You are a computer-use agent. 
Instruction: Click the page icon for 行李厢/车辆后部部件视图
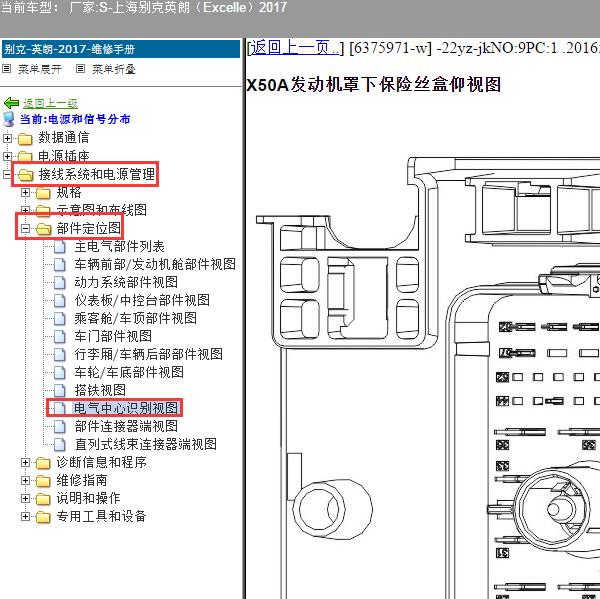pos(60,354)
